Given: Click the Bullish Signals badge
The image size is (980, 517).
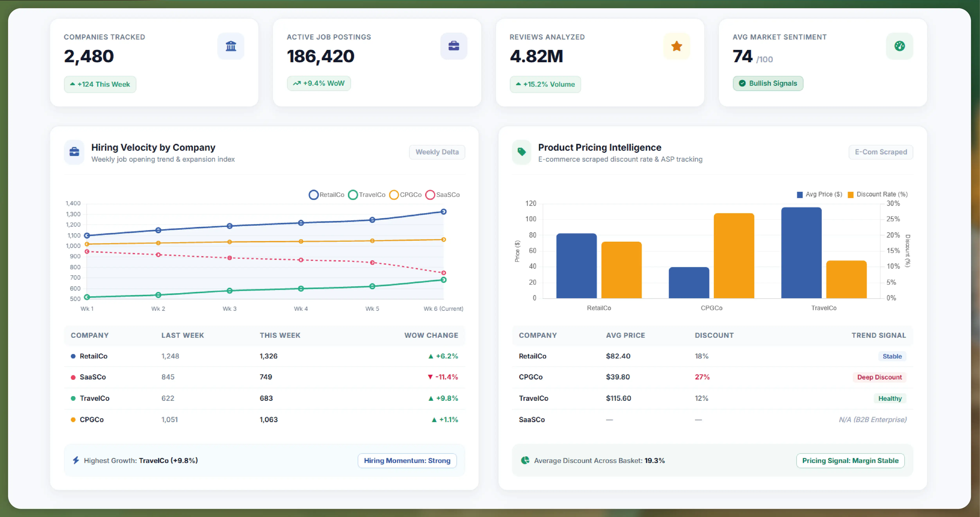Looking at the screenshot, I should (x=768, y=83).
